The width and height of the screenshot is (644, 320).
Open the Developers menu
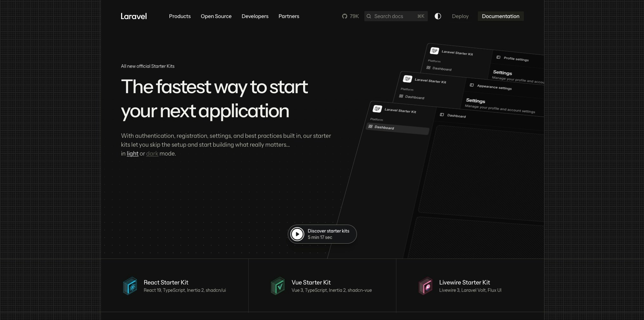click(x=255, y=16)
